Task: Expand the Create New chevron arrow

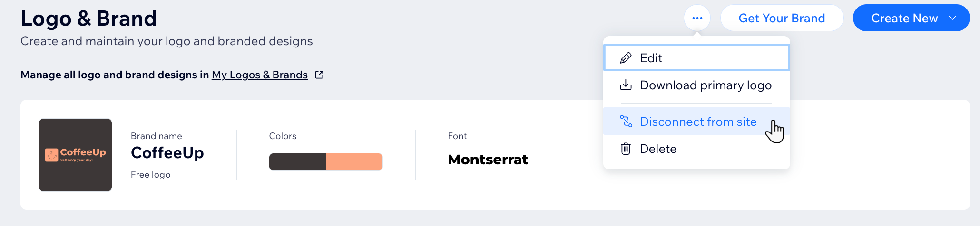Action: click(952, 18)
